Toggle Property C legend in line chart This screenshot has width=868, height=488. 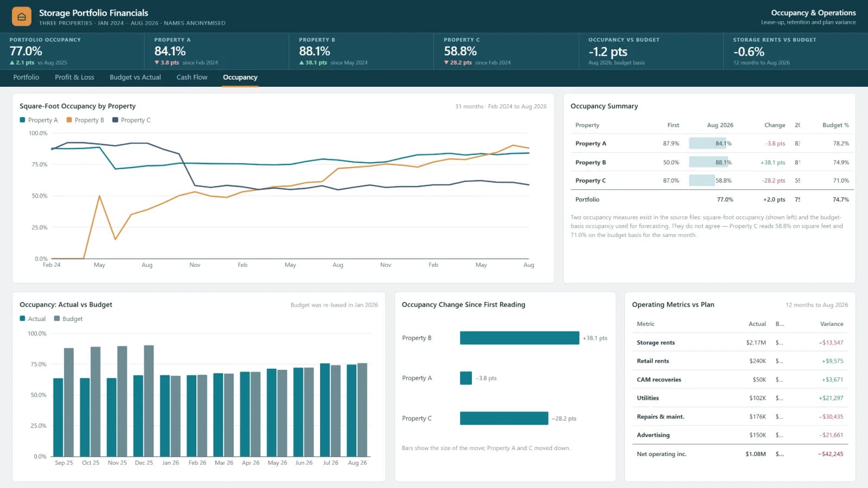tap(131, 120)
